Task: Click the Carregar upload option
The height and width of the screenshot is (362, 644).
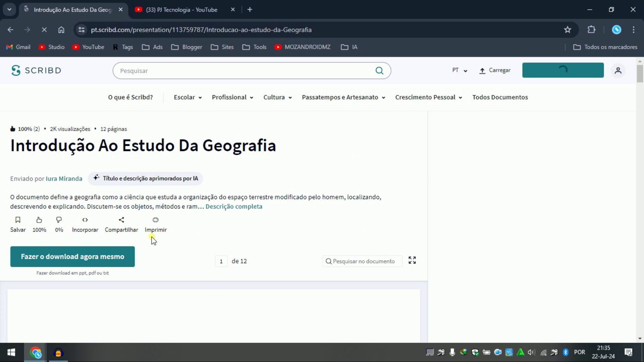Action: click(495, 70)
